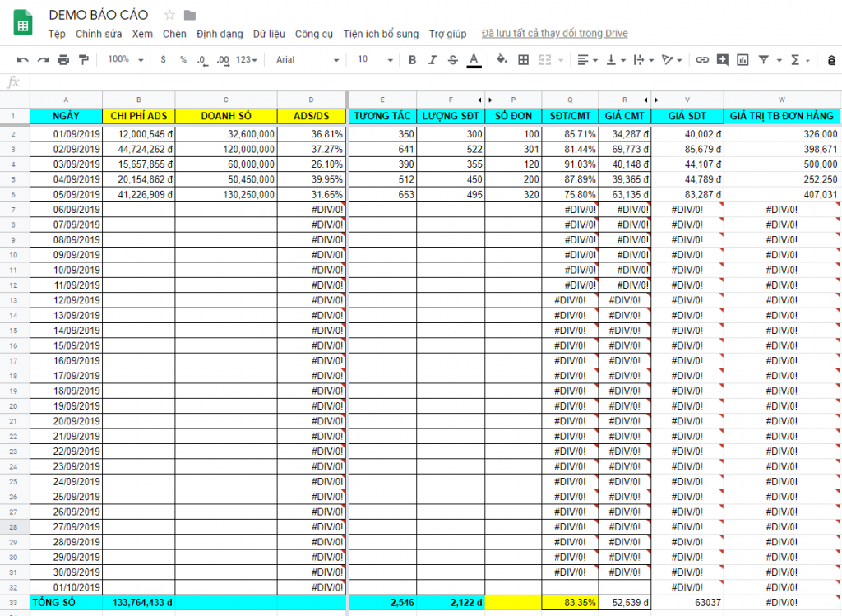The width and height of the screenshot is (842, 616).
Task: Select the 83.35% total cell
Action: click(x=570, y=603)
